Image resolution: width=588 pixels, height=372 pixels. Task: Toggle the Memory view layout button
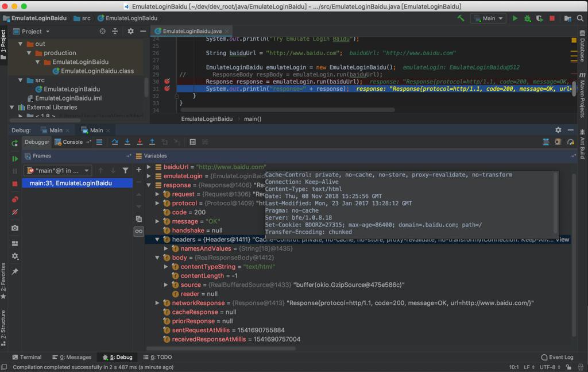[558, 142]
